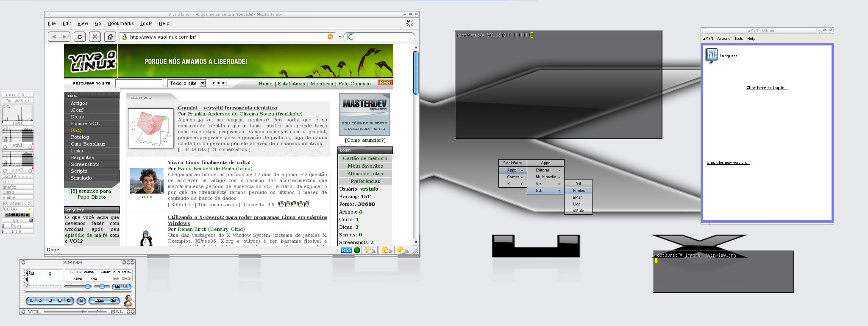
Task: Select Firefox from the Net menu
Action: [579, 191]
